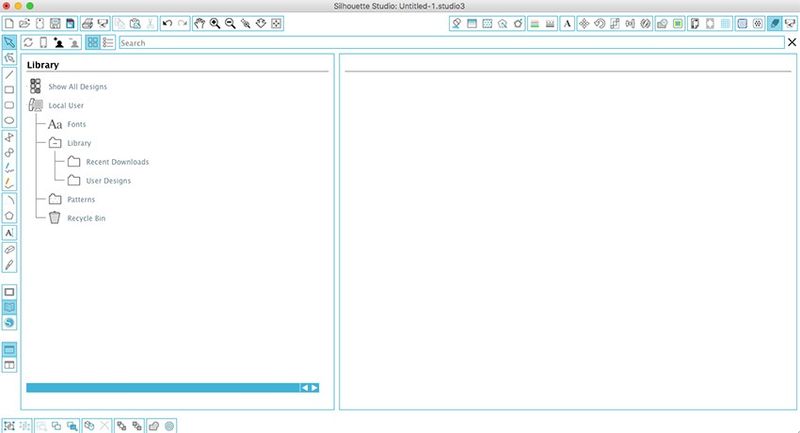Viewport: 800px width, 433px height.
Task: Send to Silhouette via top-left cutter icon
Action: 103,23
